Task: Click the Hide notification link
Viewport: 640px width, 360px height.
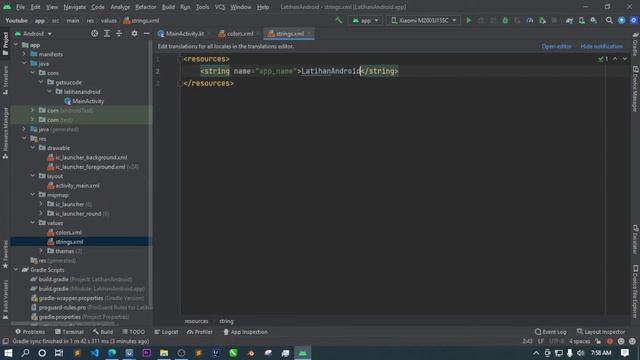Action: point(602,47)
